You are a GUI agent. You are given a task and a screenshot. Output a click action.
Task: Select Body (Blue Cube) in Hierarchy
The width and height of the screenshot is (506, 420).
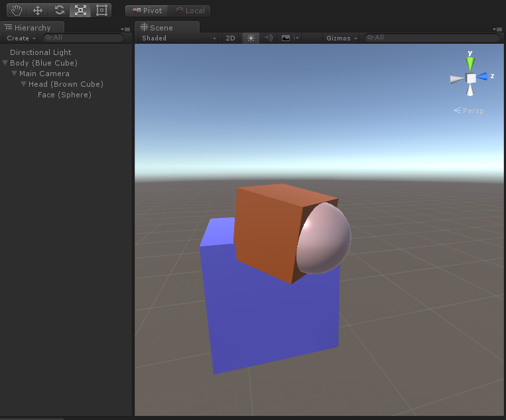tap(44, 63)
